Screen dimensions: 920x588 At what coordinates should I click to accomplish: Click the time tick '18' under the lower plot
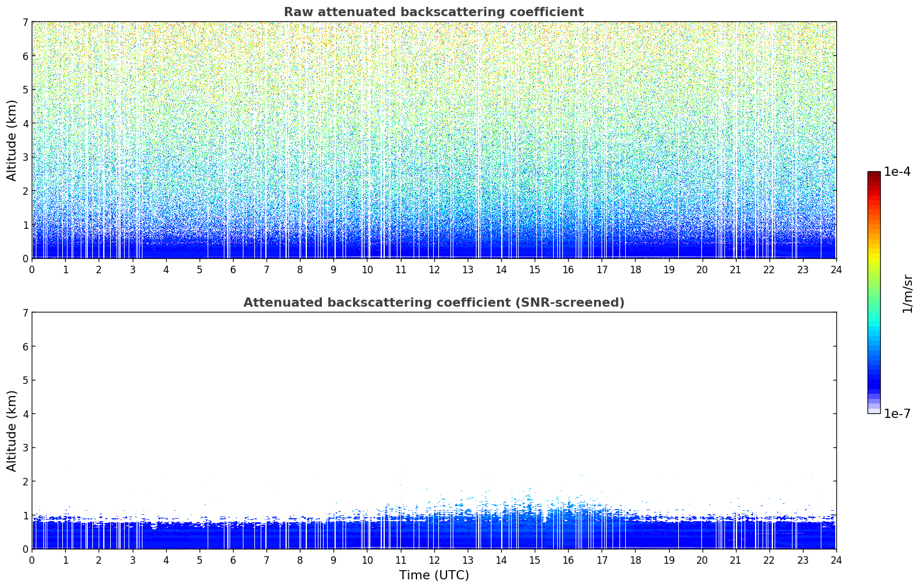(x=635, y=560)
